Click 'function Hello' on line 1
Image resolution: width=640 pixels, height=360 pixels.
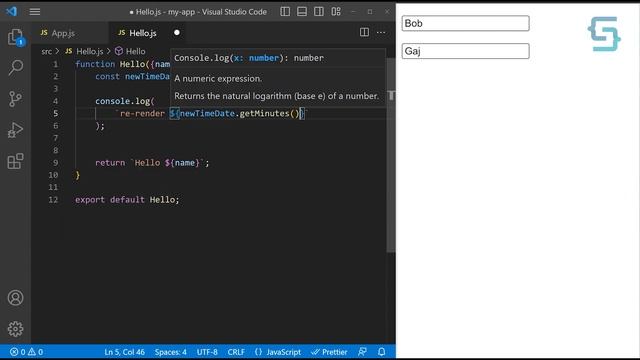(110, 64)
